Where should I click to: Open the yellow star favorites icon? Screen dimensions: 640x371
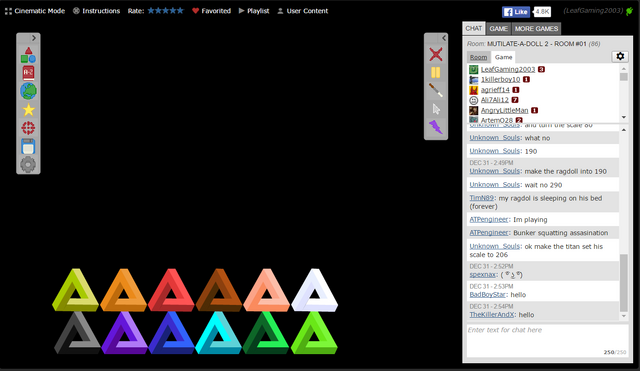point(28,110)
